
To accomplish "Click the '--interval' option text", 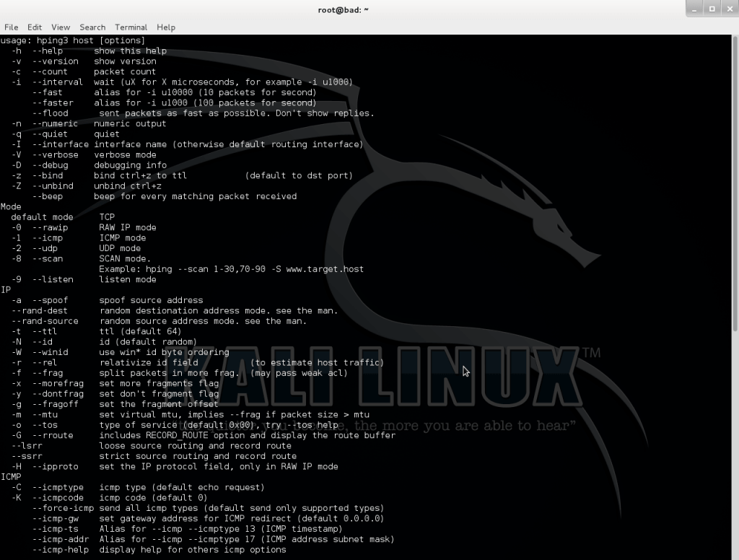I will pyautogui.click(x=58, y=82).
